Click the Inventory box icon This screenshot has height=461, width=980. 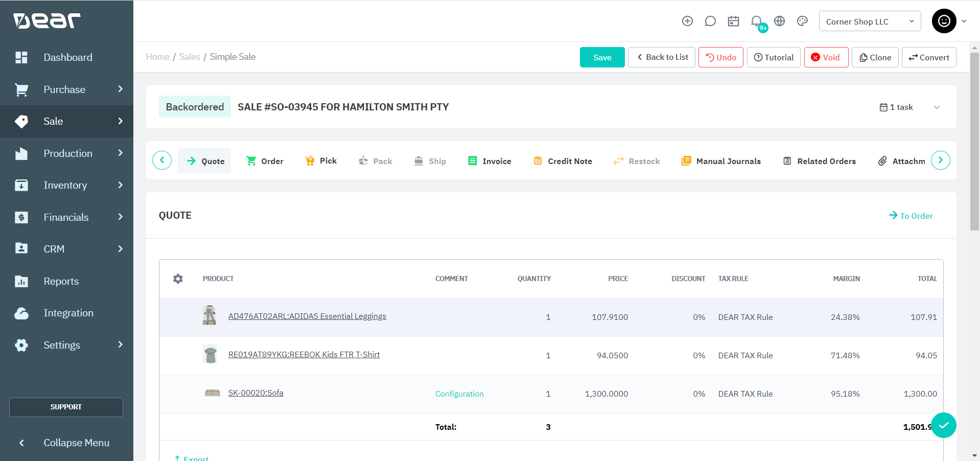tap(21, 185)
